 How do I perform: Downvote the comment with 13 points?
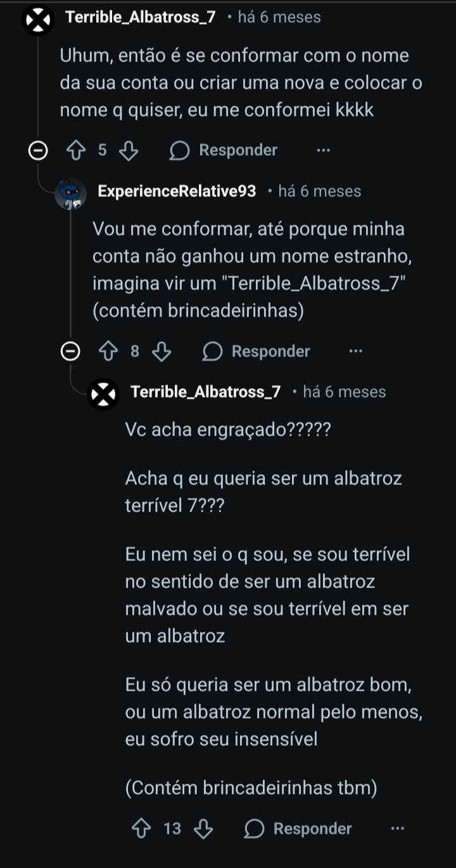(x=203, y=829)
